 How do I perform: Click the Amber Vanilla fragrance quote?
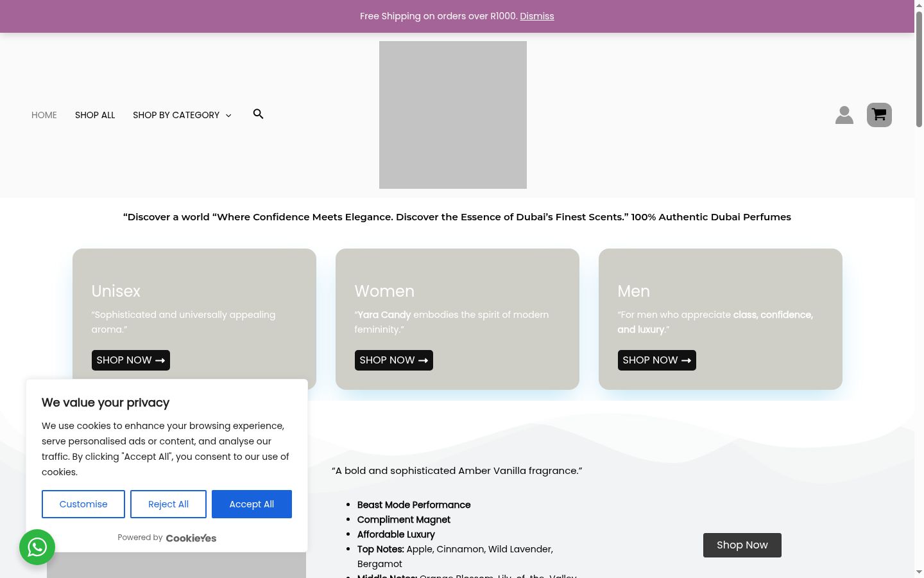[x=457, y=471]
